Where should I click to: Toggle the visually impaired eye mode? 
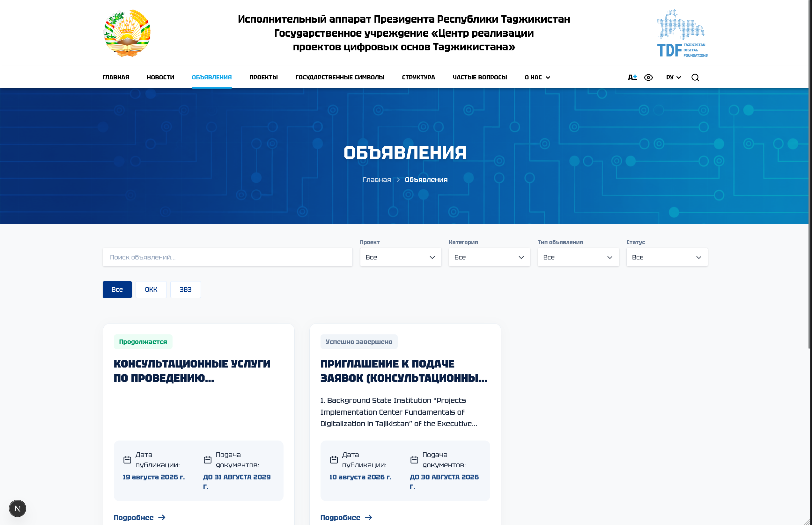tap(648, 77)
